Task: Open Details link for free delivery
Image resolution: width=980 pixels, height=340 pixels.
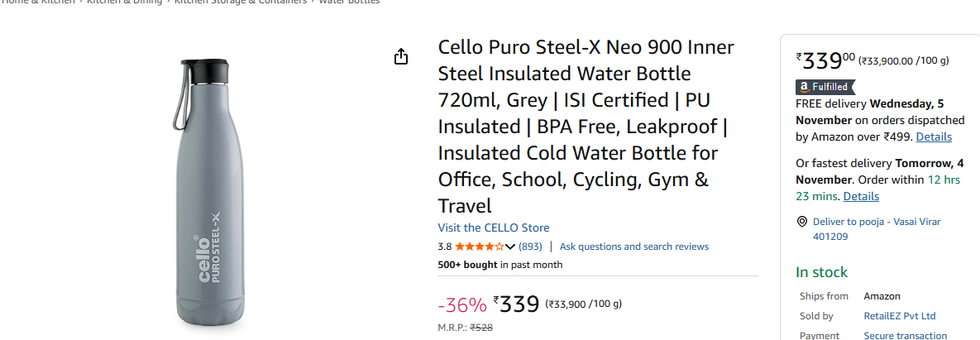Action: coord(934,136)
